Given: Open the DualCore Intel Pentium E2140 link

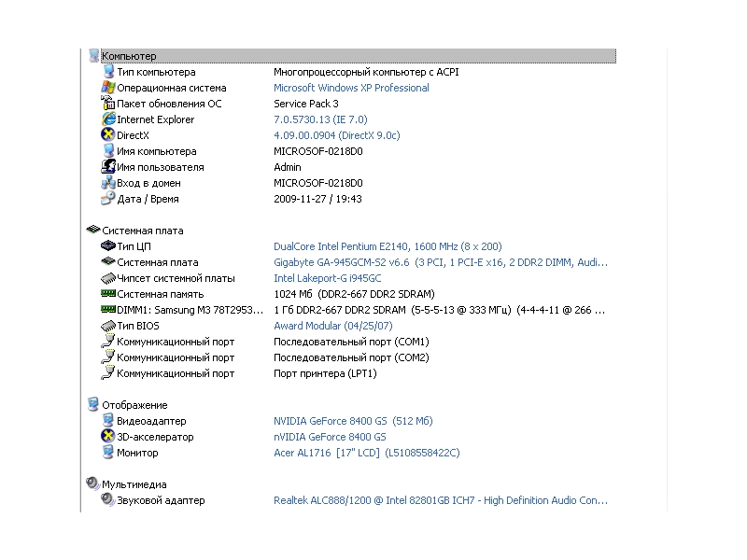Looking at the screenshot, I should [388, 246].
